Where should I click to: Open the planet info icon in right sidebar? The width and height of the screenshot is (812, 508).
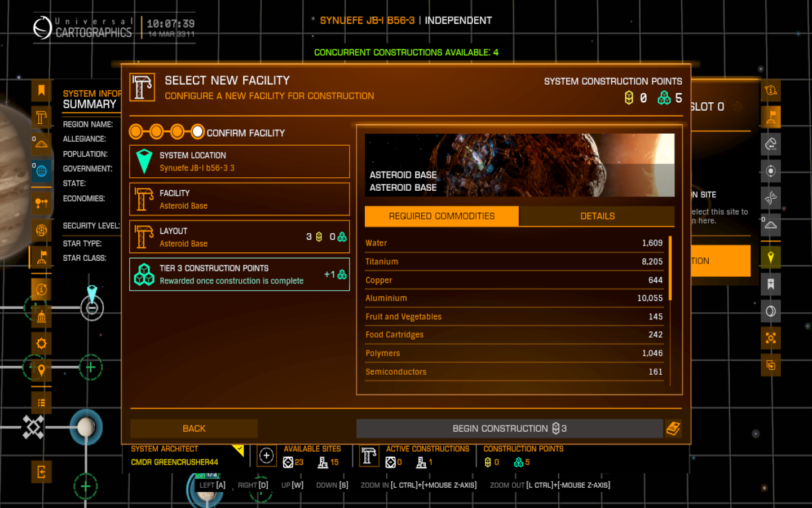(771, 90)
